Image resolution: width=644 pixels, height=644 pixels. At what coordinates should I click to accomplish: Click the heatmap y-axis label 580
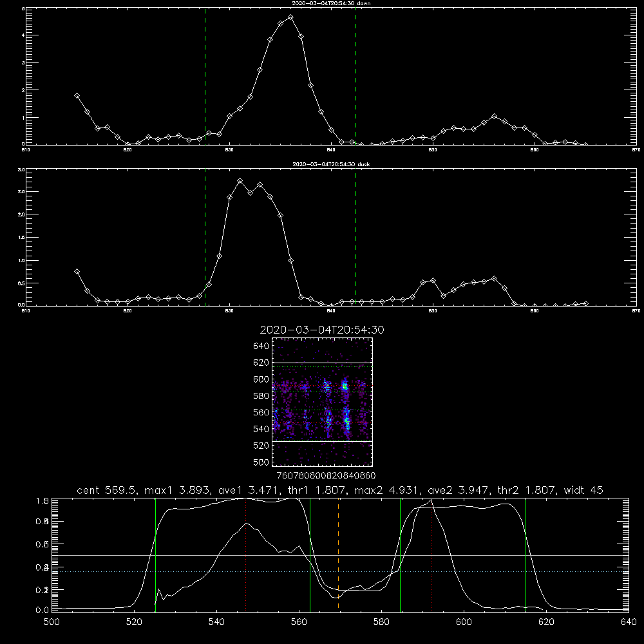261,396
